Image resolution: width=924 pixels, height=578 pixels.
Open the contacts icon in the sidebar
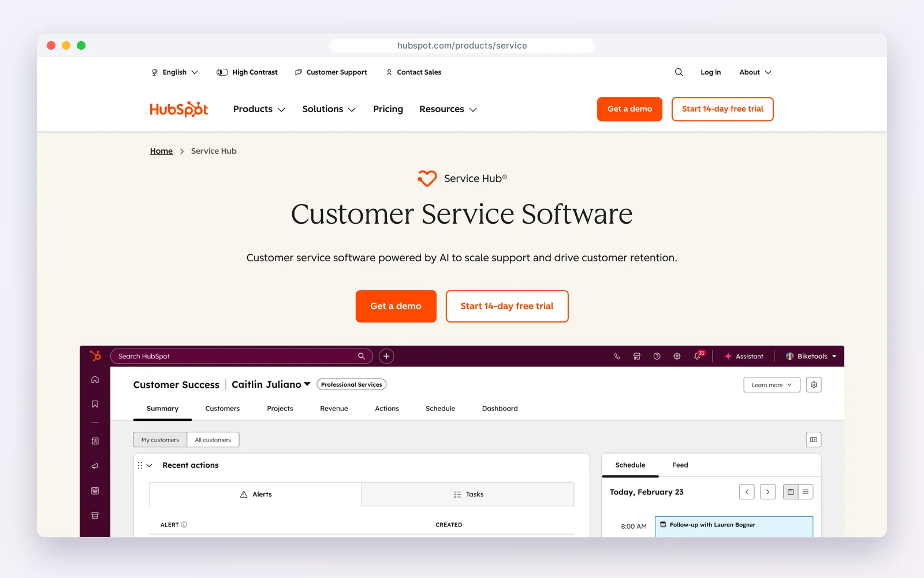click(95, 441)
